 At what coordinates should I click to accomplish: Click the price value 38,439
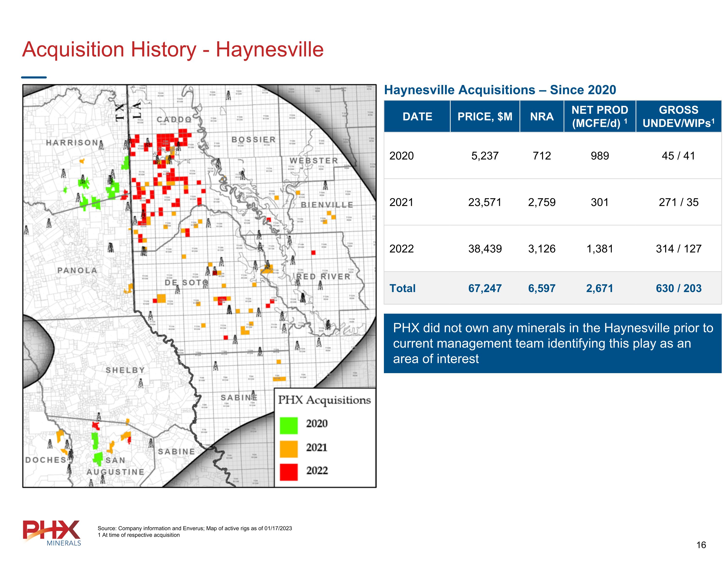485,249
